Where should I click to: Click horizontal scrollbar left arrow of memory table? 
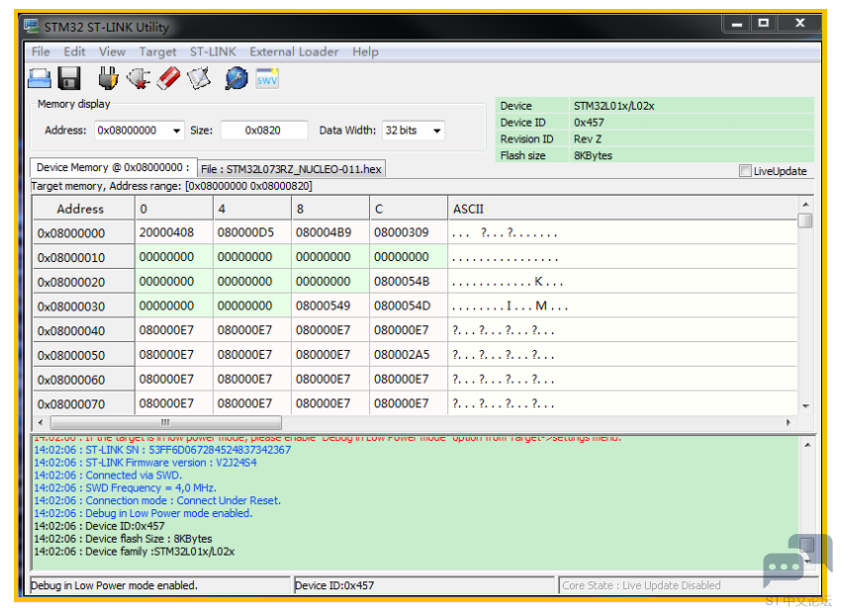tap(41, 422)
